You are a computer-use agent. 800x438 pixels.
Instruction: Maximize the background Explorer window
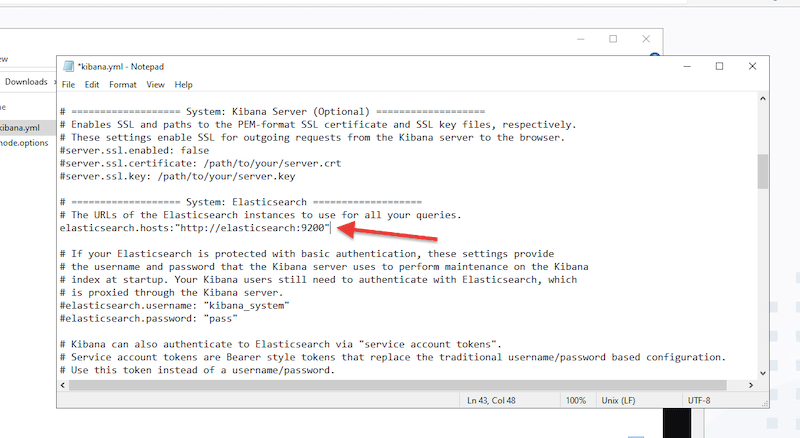(x=613, y=39)
